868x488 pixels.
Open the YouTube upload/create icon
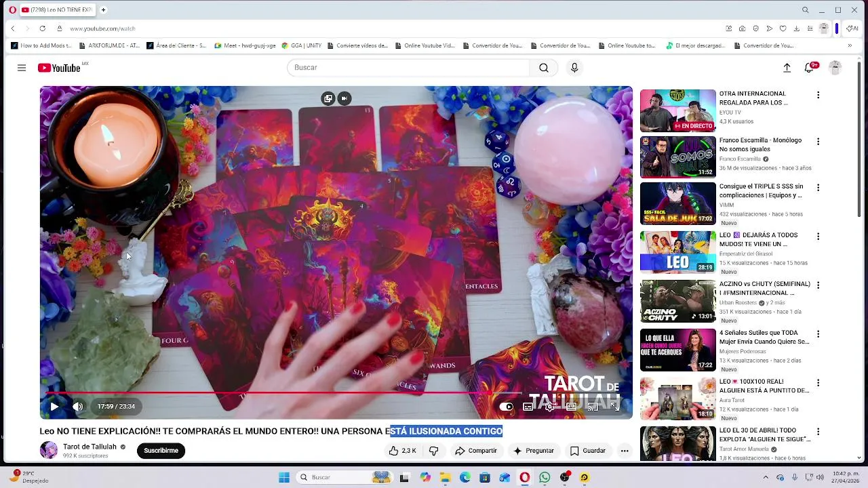pos(787,68)
